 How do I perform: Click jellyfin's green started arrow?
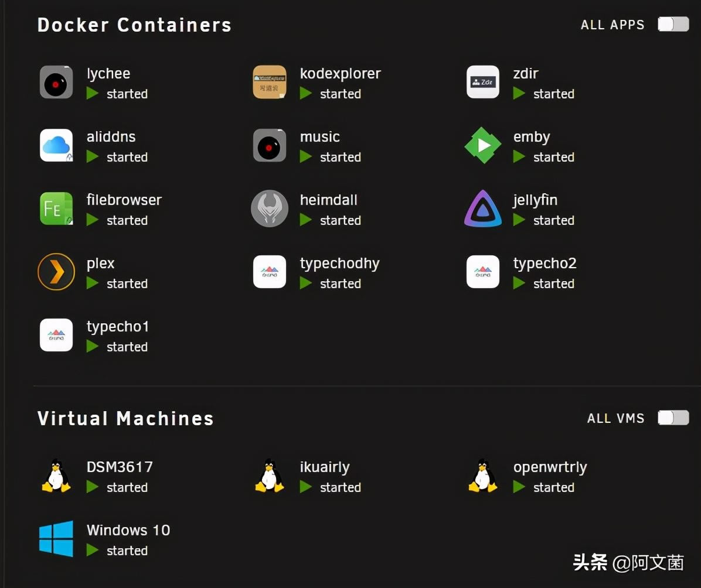tap(519, 220)
